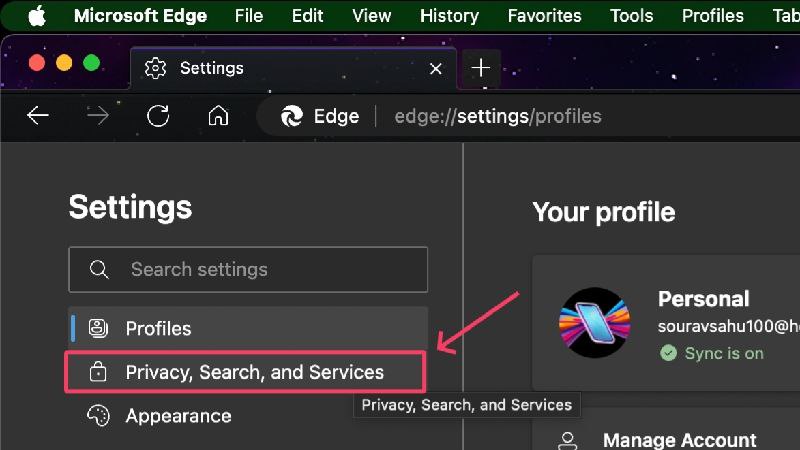Close the Settings tab
The width and height of the screenshot is (800, 450).
pyautogui.click(x=436, y=68)
